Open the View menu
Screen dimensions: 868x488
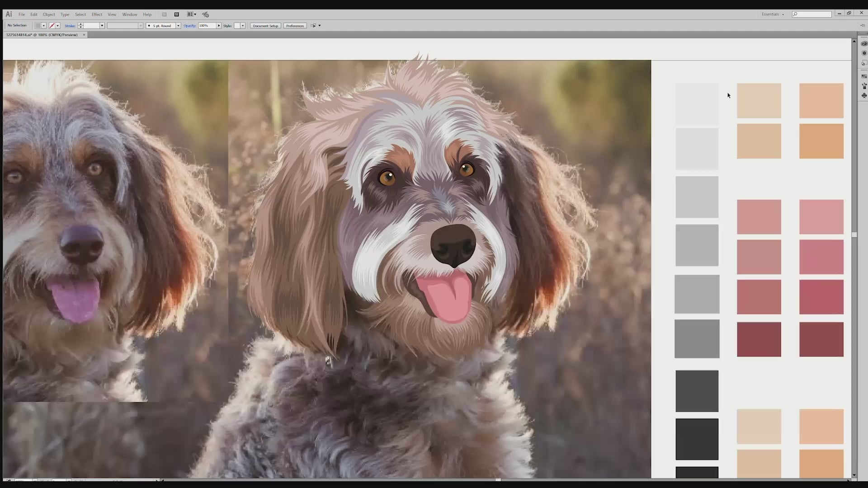tap(112, 14)
